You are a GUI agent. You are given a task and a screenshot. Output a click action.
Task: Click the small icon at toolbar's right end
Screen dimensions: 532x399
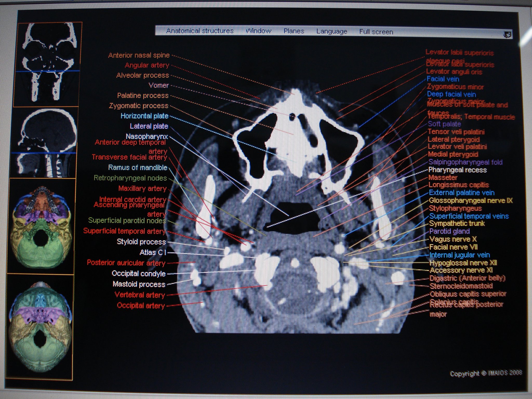pyautogui.click(x=507, y=35)
